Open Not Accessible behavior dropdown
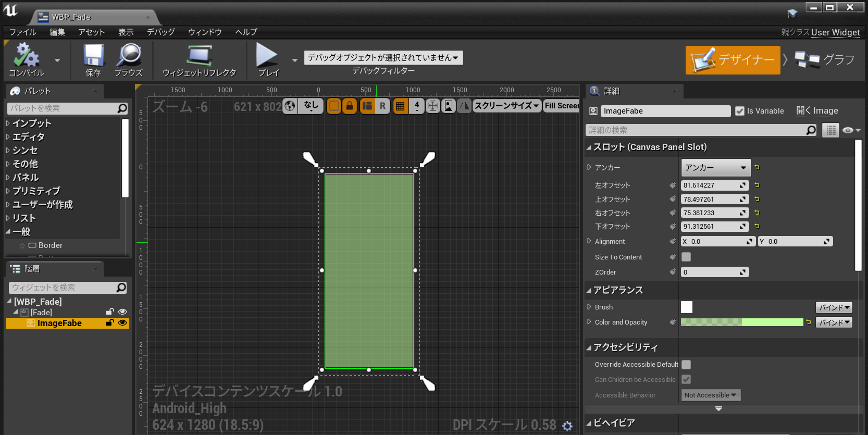Viewport: 868px width, 435px height. tap(711, 395)
